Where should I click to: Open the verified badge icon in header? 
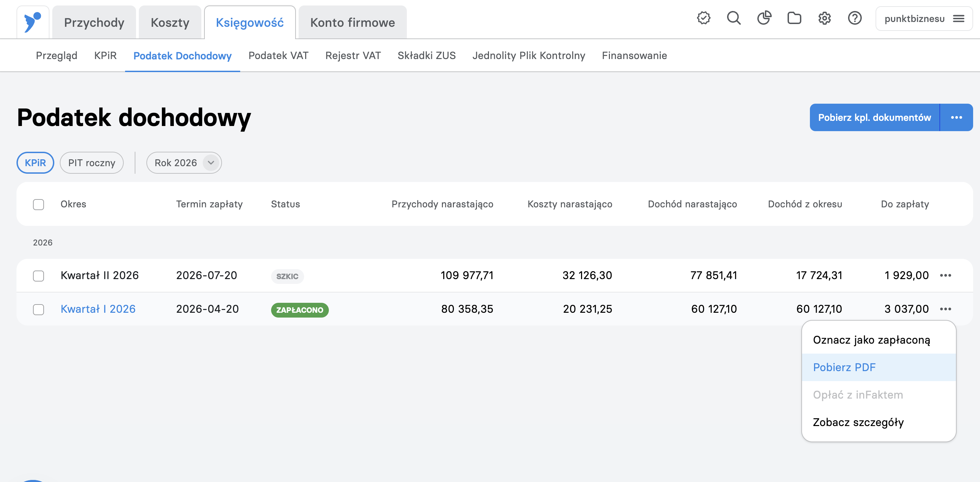tap(703, 18)
